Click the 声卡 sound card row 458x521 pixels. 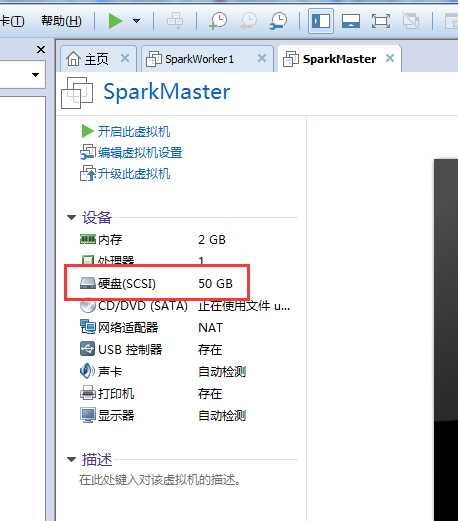pyautogui.click(x=163, y=371)
